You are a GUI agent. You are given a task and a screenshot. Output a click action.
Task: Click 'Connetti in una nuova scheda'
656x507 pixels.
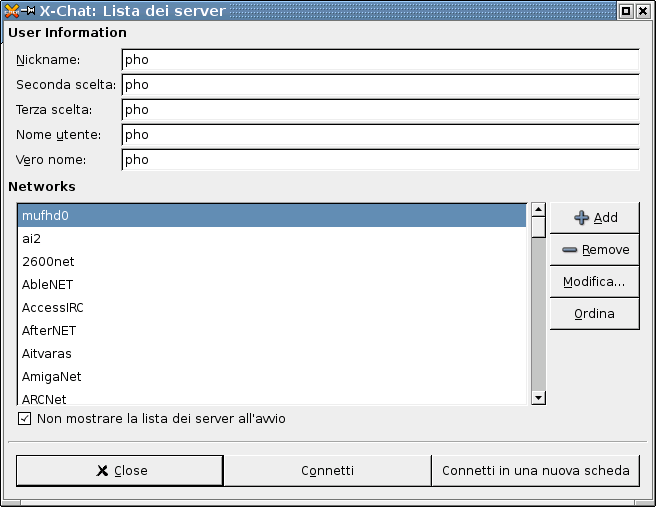click(535, 471)
